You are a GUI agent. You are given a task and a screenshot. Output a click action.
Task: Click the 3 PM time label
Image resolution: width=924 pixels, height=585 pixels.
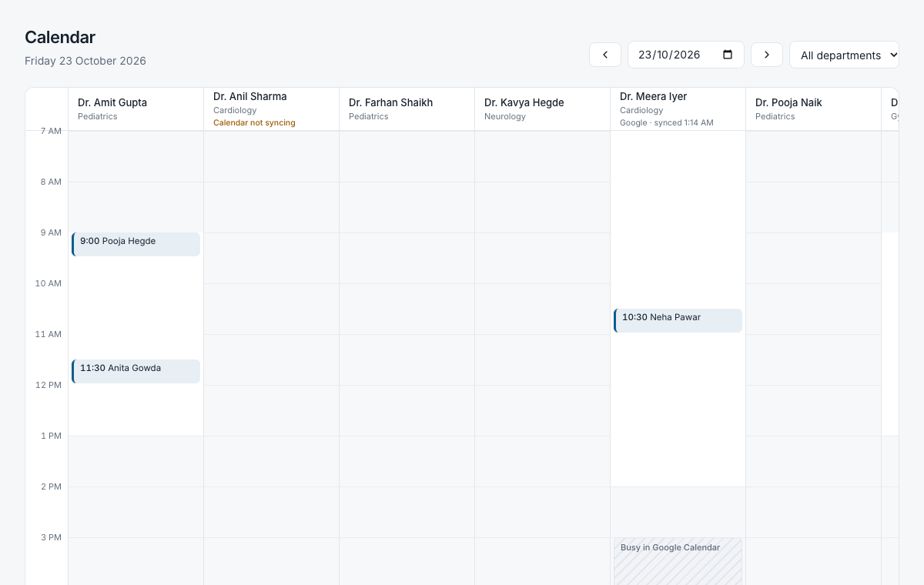point(51,537)
